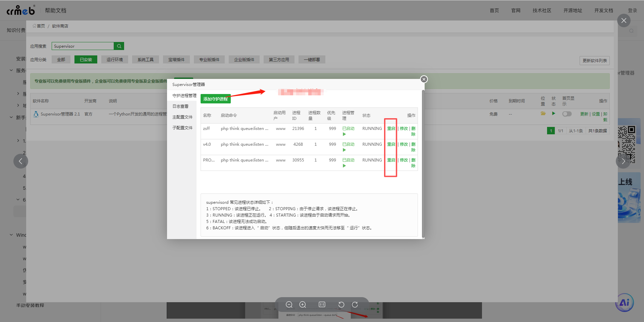Image resolution: width=644 pixels, height=322 pixels.
Task: Restart the zsff process via 重启
Action: coord(391,129)
